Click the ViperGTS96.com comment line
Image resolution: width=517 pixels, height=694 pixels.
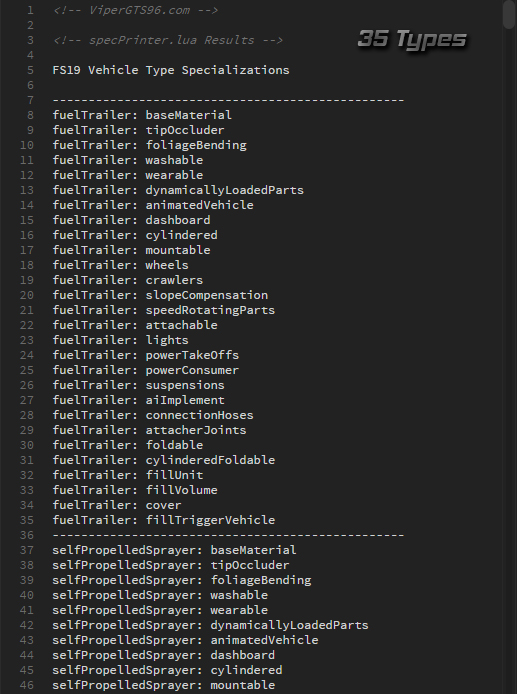[x=135, y=10]
